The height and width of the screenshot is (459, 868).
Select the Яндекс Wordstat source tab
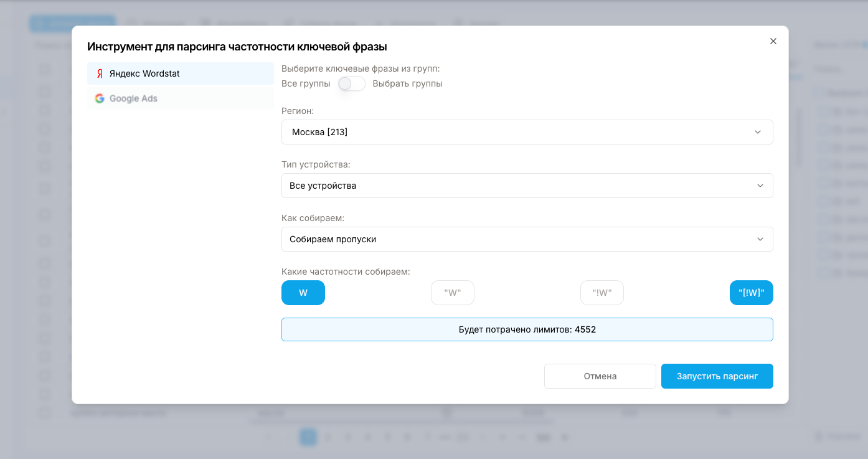(180, 73)
